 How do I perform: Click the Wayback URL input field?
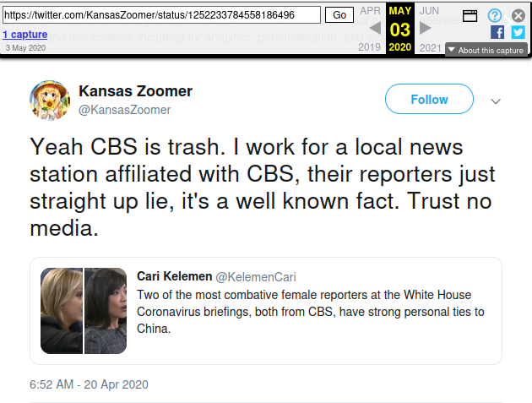tap(162, 15)
